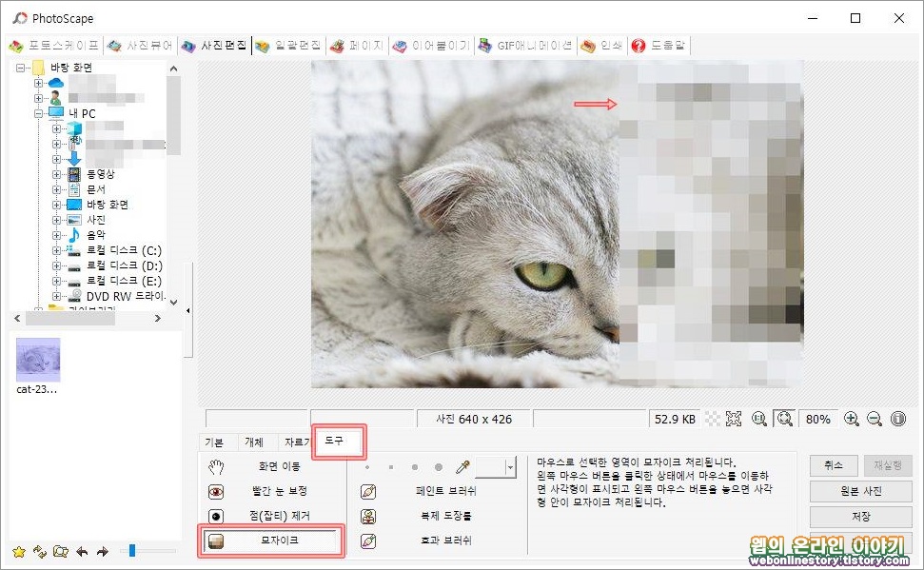The image size is (924, 570).
Task: Click the left-pointing arrow icon next to the thumbnail size slider
Action: (x=82, y=552)
